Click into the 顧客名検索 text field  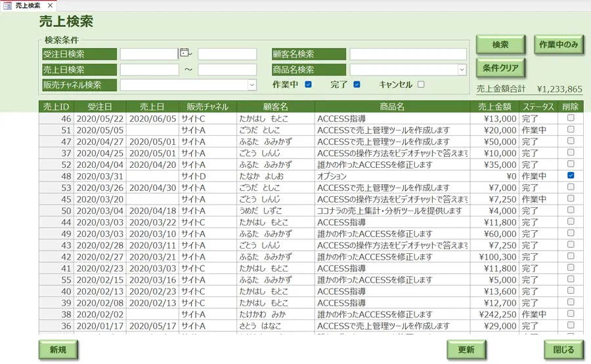click(x=407, y=54)
